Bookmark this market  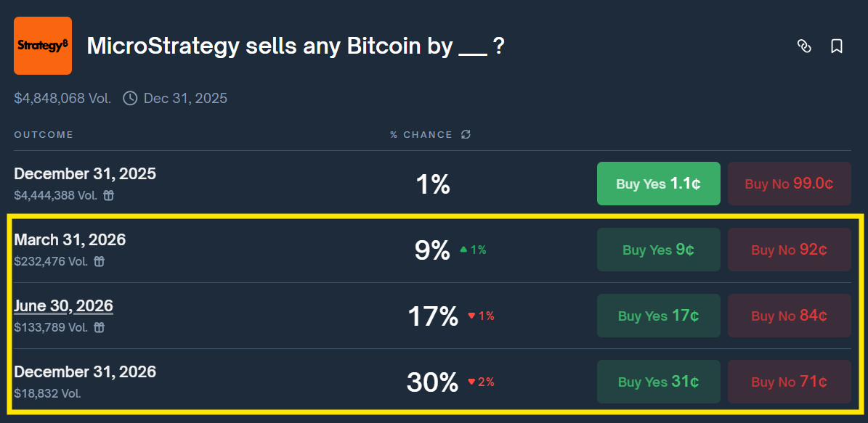click(x=836, y=46)
